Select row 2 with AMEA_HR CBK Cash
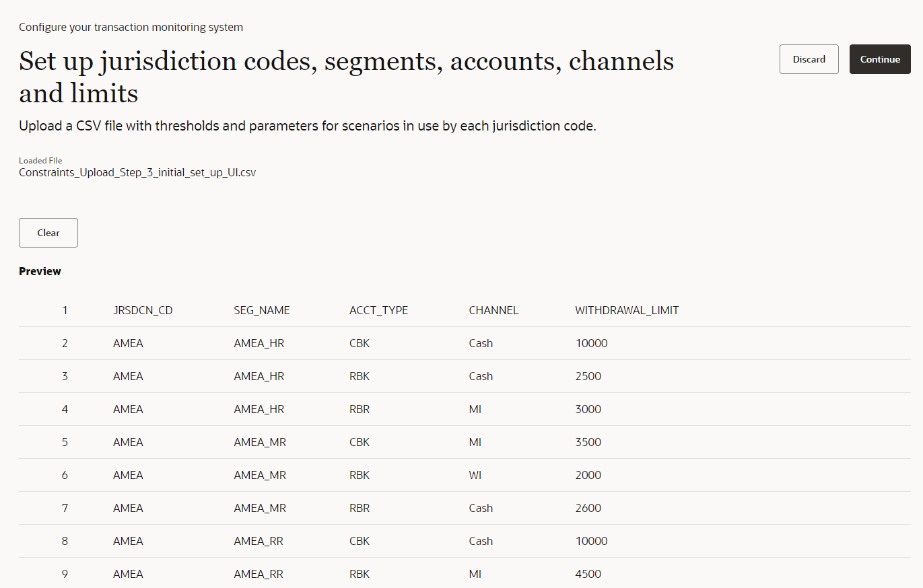This screenshot has height=588, width=923. point(465,343)
